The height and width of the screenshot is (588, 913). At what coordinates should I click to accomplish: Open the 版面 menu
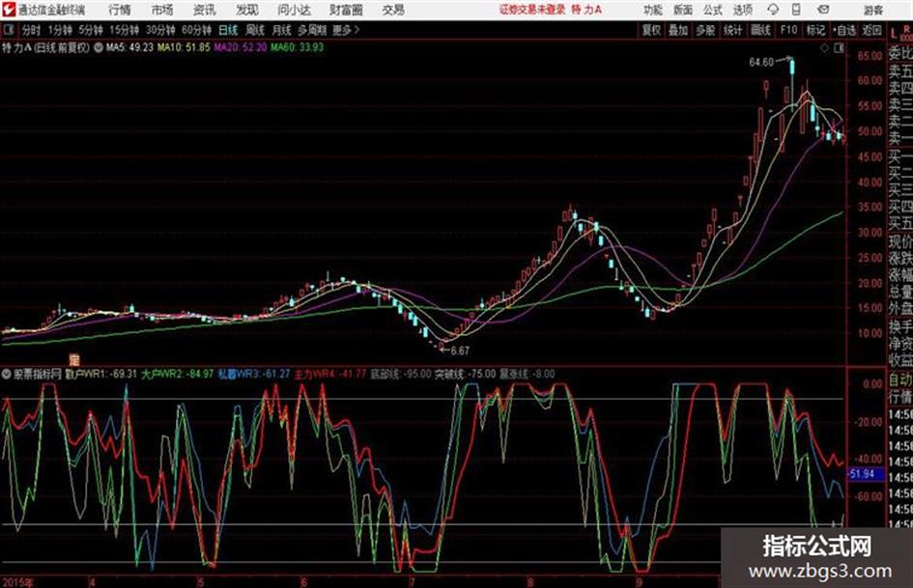[683, 10]
